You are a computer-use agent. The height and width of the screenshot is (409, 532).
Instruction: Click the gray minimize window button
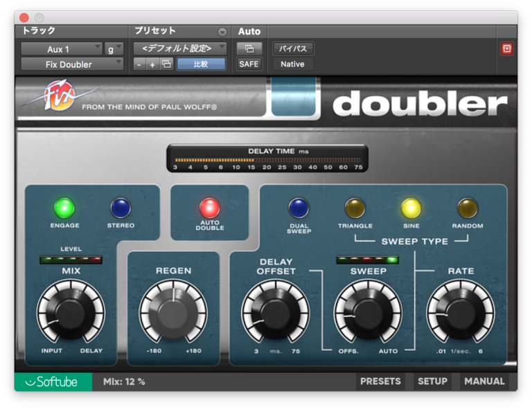coord(39,17)
